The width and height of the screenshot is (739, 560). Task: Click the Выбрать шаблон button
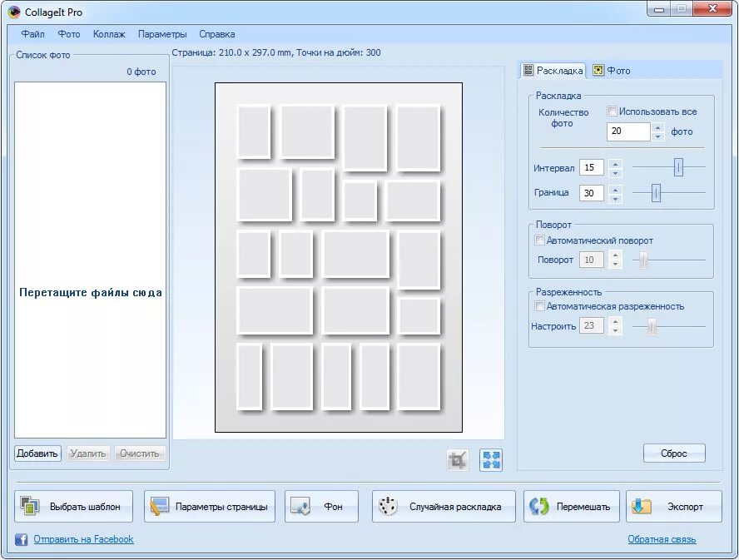(73, 506)
